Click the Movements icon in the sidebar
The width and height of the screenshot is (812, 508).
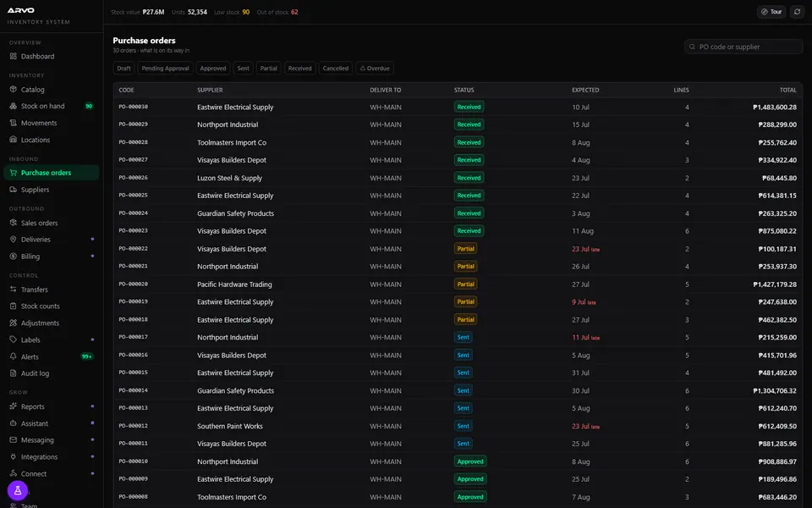coord(13,123)
